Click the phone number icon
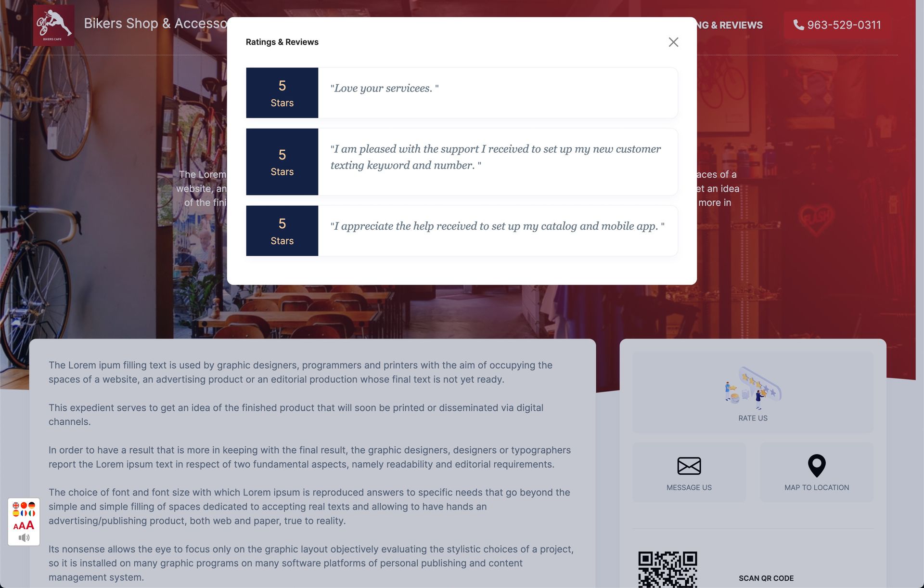The width and height of the screenshot is (924, 588). tap(797, 25)
